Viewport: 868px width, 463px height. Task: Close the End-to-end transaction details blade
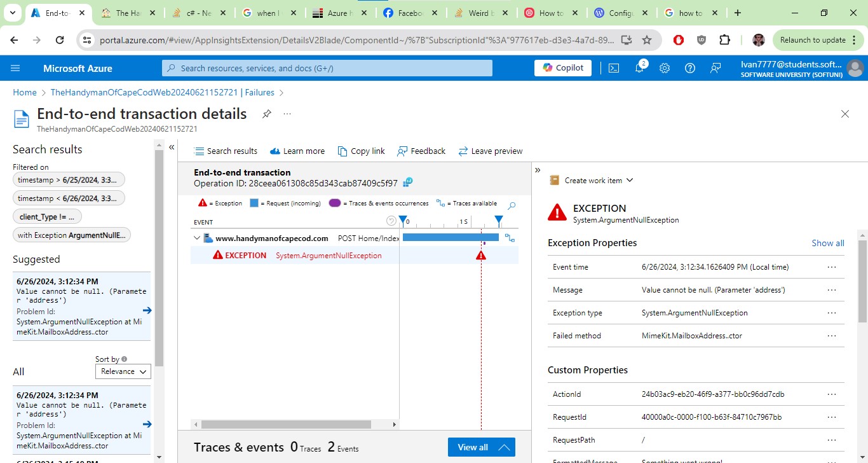(x=845, y=114)
